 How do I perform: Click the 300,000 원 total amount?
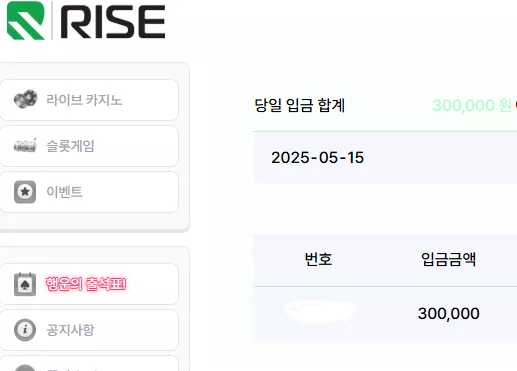[x=472, y=105]
